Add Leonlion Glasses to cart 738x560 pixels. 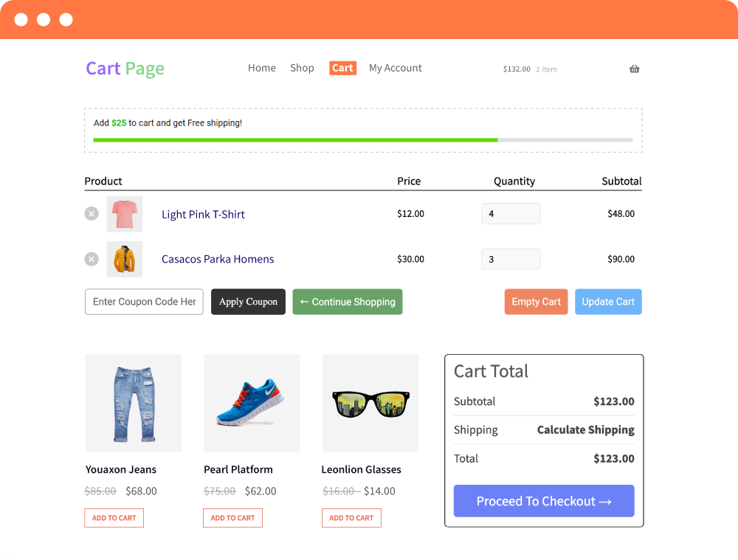tap(351, 518)
